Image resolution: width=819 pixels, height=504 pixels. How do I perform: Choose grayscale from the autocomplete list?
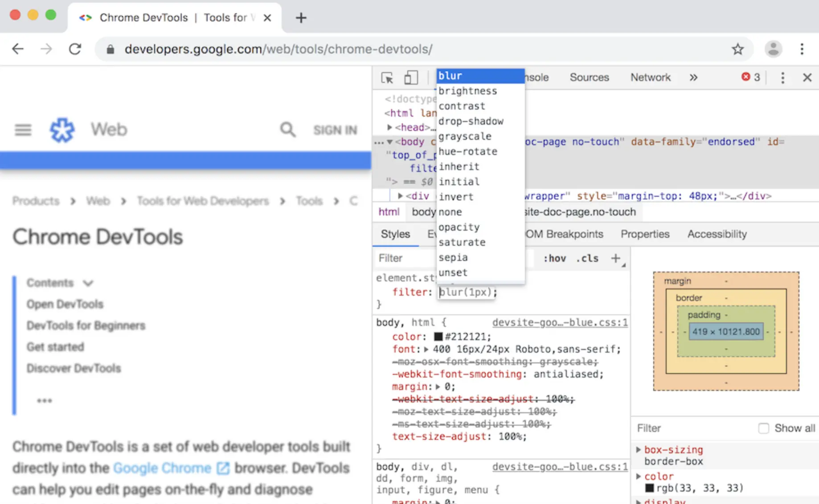[x=480, y=136]
